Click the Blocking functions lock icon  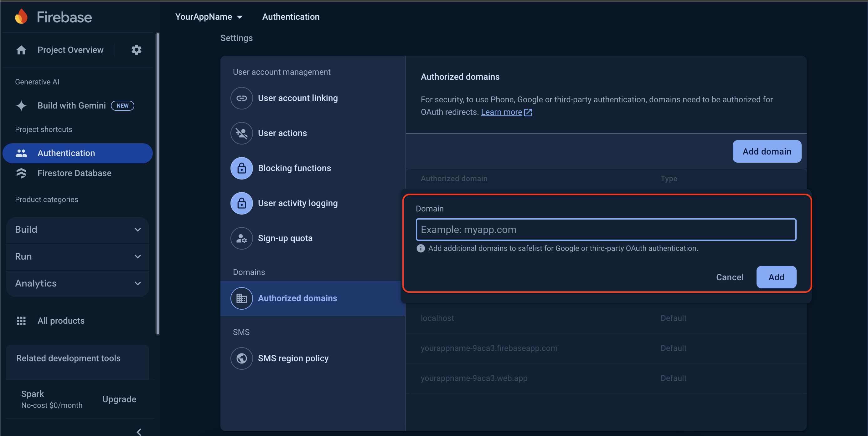tap(241, 168)
